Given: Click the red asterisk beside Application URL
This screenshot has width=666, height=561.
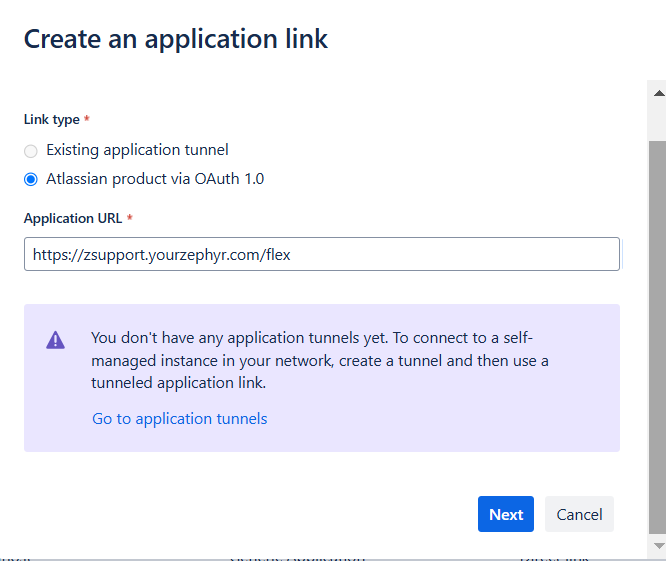Looking at the screenshot, I should 130,218.
